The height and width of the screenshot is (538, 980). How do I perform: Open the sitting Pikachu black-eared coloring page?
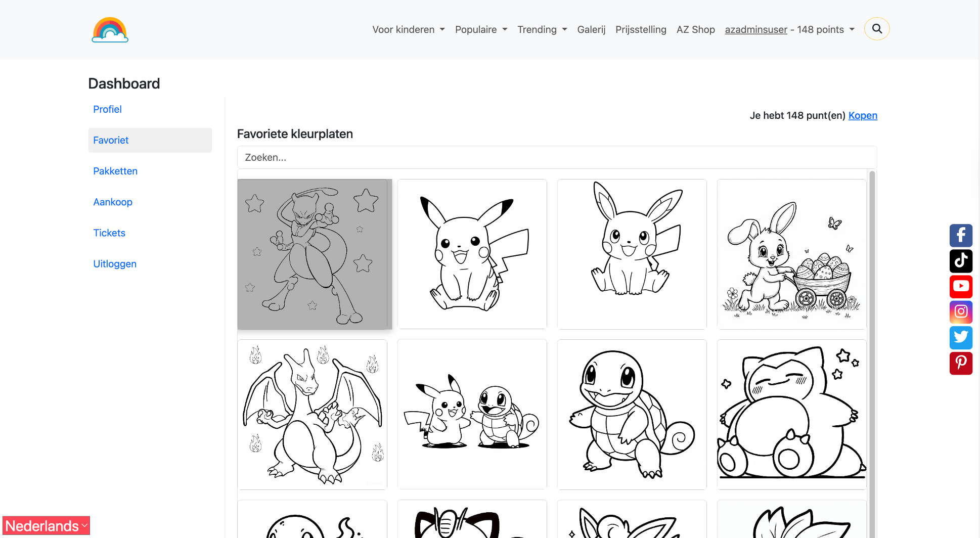(x=472, y=254)
